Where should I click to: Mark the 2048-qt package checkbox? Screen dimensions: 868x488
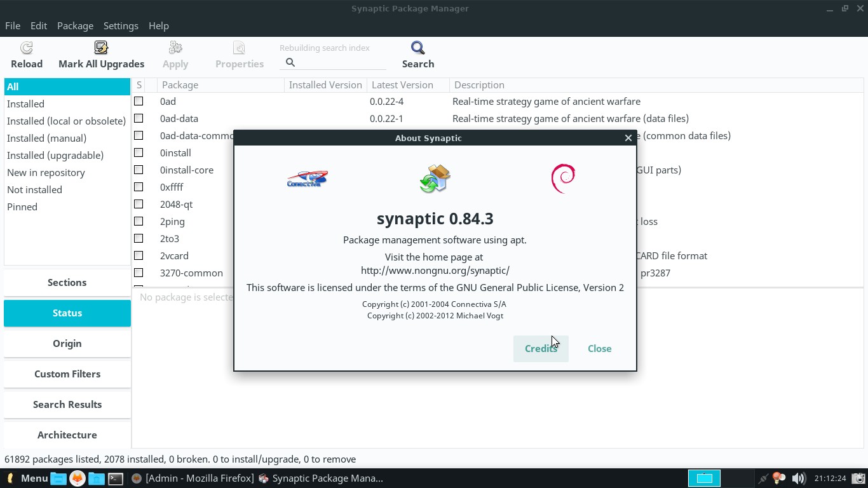139,204
